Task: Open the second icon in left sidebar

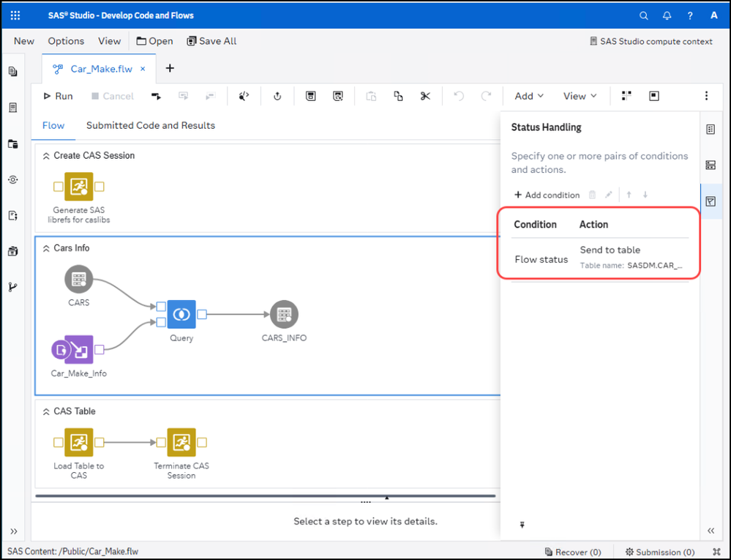Action: pyautogui.click(x=13, y=108)
